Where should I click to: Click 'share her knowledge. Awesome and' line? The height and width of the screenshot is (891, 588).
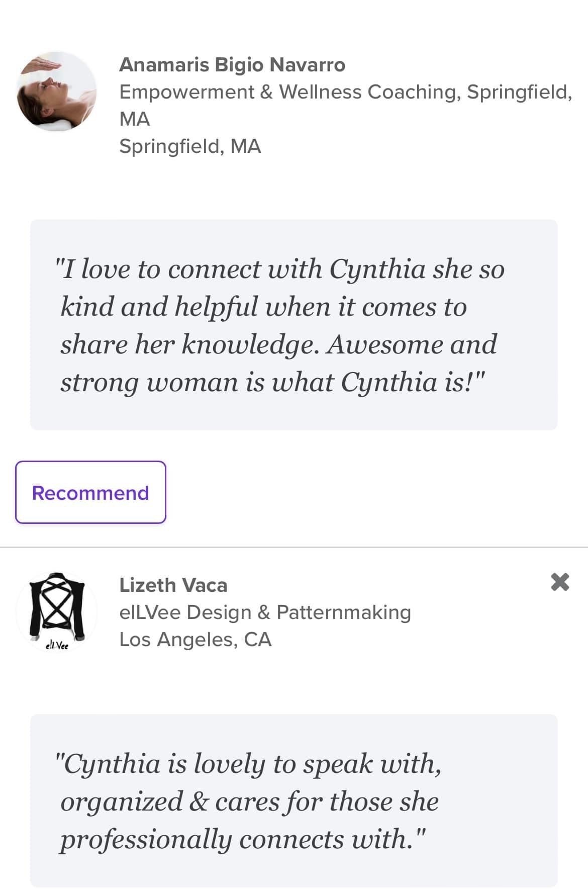pos(278,344)
